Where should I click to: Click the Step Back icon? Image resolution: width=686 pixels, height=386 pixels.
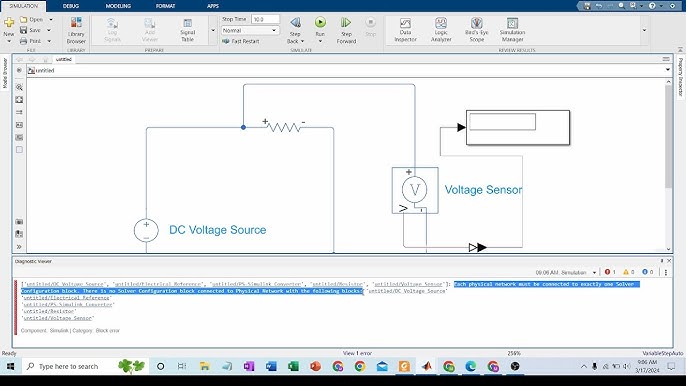(295, 22)
